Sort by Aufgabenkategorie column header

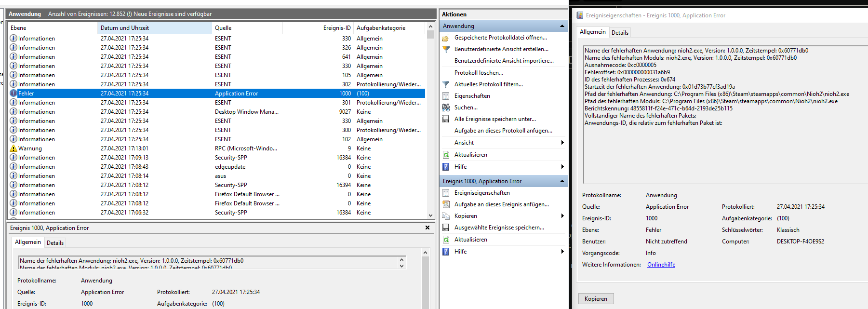pos(390,28)
